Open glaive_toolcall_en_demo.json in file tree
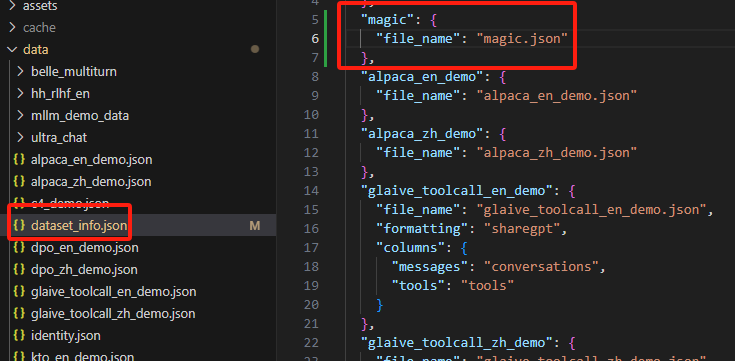 (113, 292)
